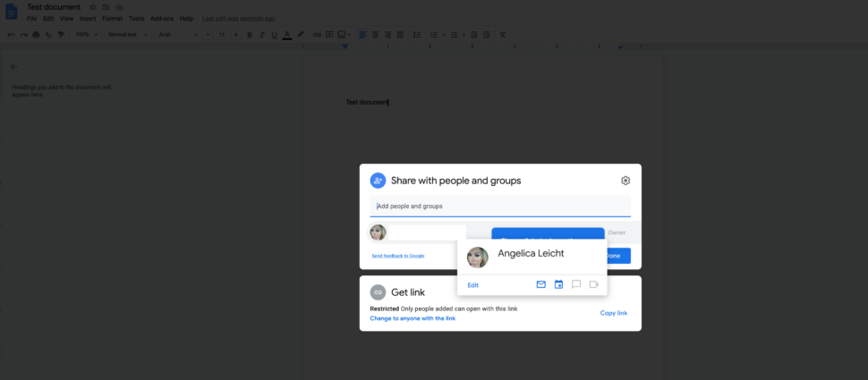Open the Edit menu in menu bar
The image size is (868, 380).
tap(48, 18)
